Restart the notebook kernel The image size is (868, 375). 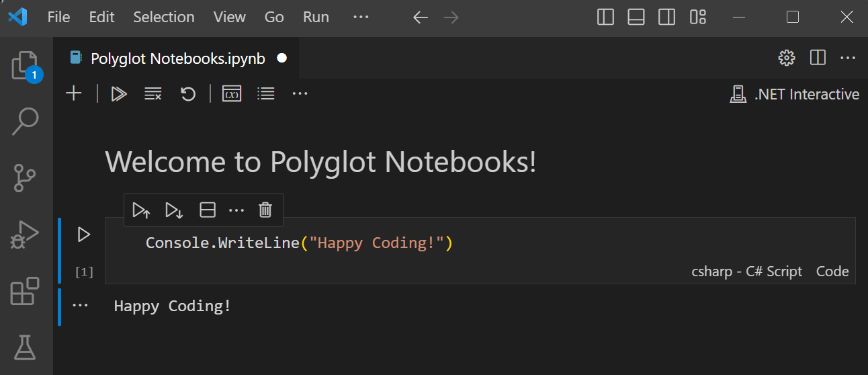pyautogui.click(x=188, y=94)
